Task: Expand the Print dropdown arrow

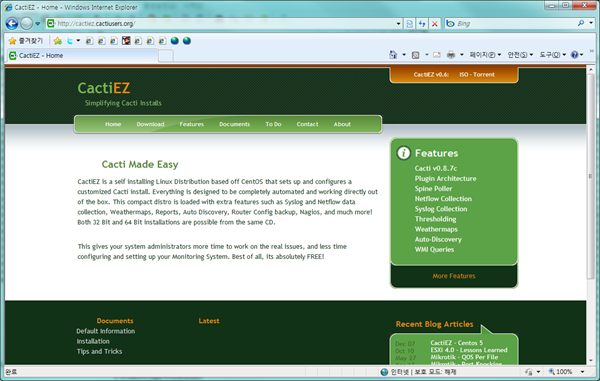Action: [x=461, y=55]
